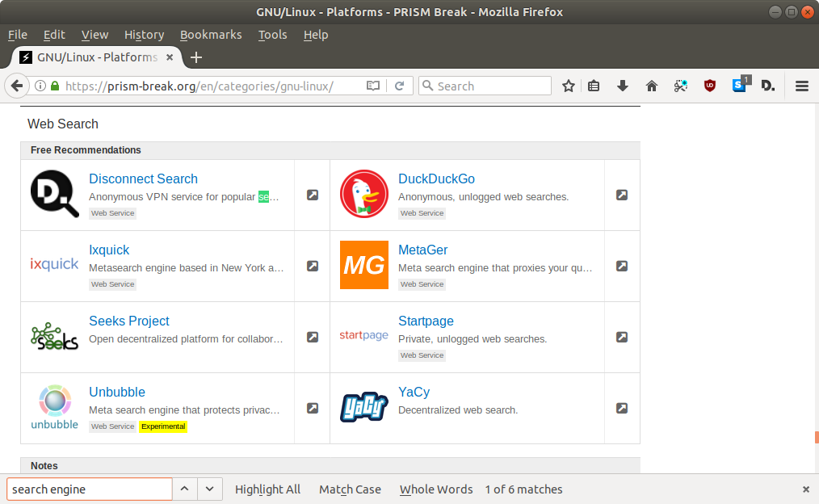The height and width of the screenshot is (504, 819).
Task: Open Startpage external link arrow icon
Action: (x=622, y=337)
